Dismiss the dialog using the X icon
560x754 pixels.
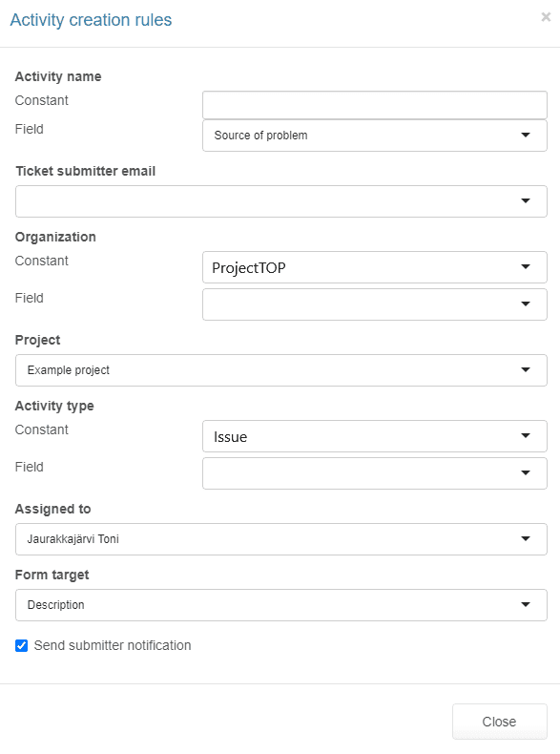coord(546,17)
